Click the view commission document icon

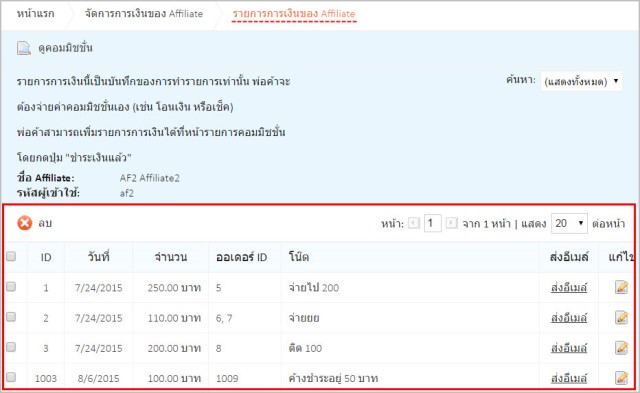(24, 48)
